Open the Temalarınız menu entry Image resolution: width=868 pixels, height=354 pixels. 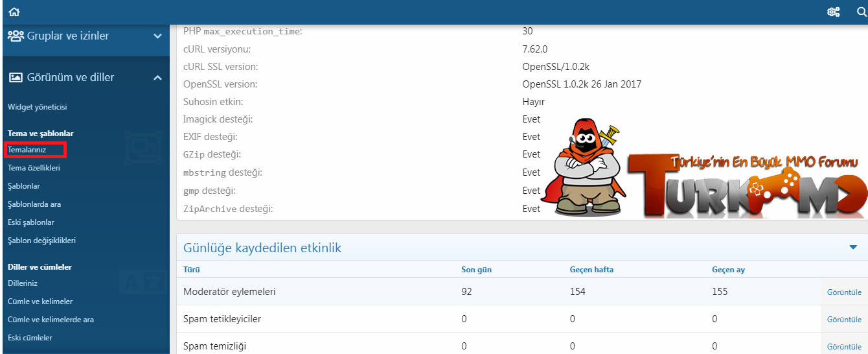click(27, 150)
